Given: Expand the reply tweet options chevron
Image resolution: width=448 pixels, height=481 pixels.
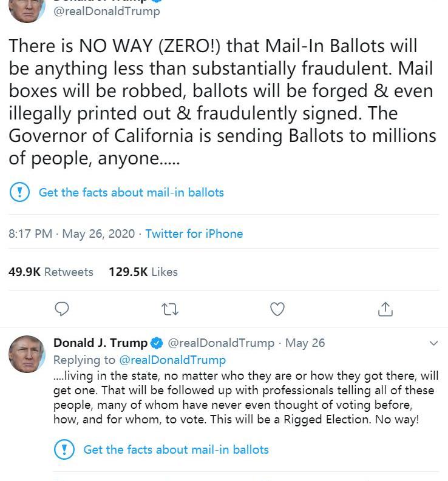Looking at the screenshot, I should click(x=433, y=343).
